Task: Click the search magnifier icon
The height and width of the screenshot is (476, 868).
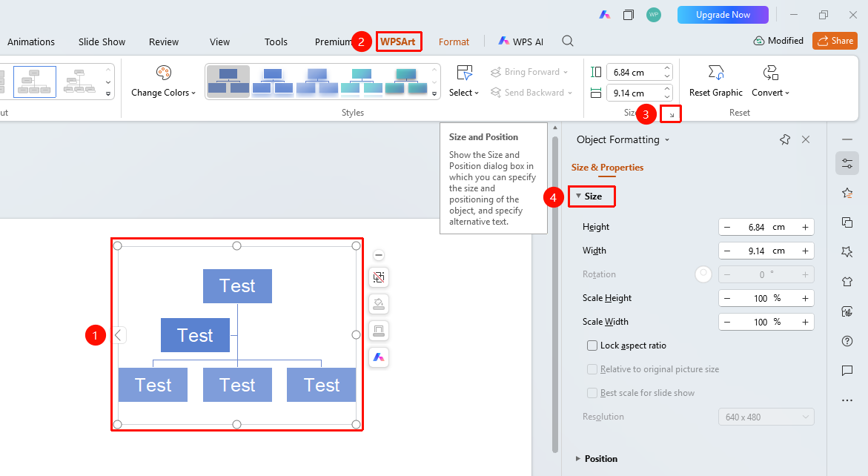Action: [567, 41]
